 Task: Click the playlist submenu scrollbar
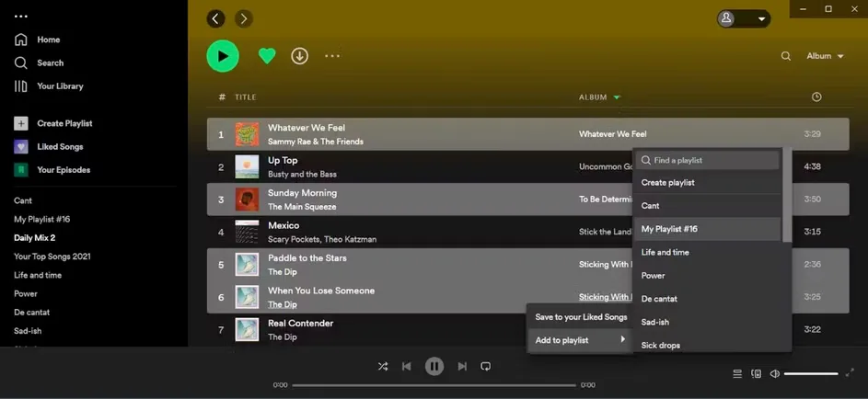[x=787, y=195]
